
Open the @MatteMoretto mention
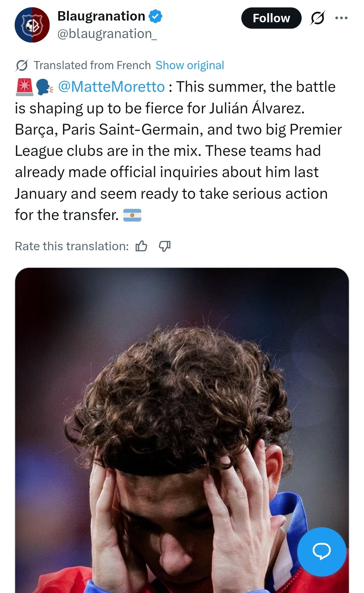[111, 87]
